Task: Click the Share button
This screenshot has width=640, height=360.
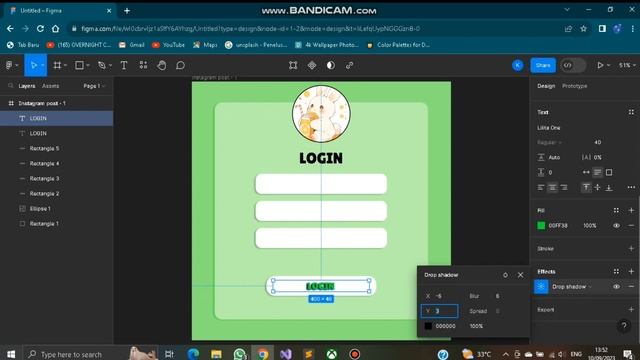Action: tap(543, 65)
